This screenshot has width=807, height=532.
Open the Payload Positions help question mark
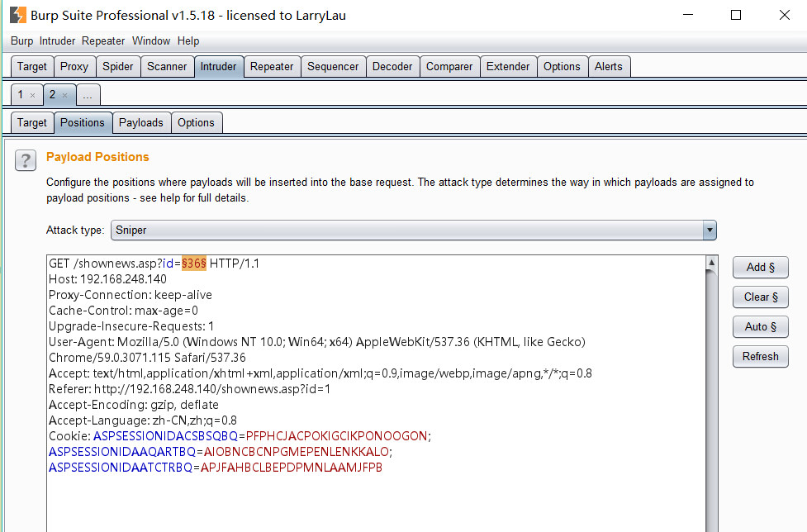click(26, 160)
